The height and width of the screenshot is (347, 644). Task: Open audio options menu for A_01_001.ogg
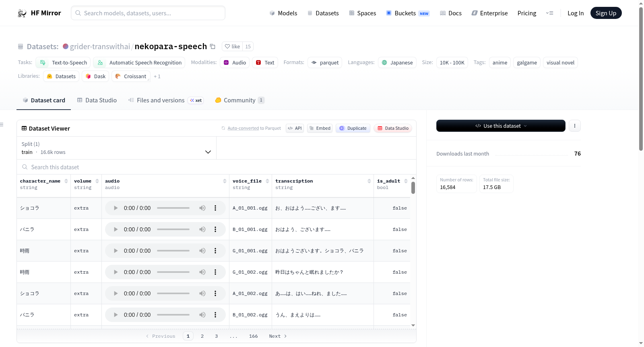(215, 208)
